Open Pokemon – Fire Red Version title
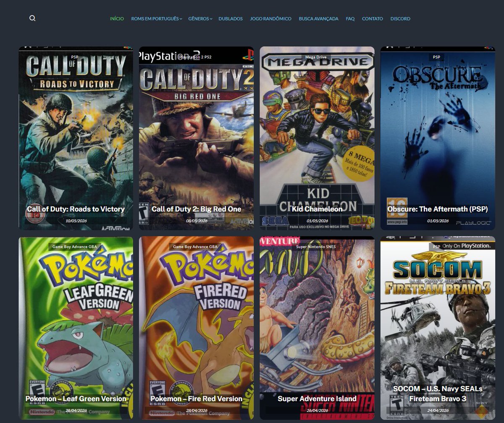Image resolution: width=504 pixels, height=423 pixels. [197, 399]
